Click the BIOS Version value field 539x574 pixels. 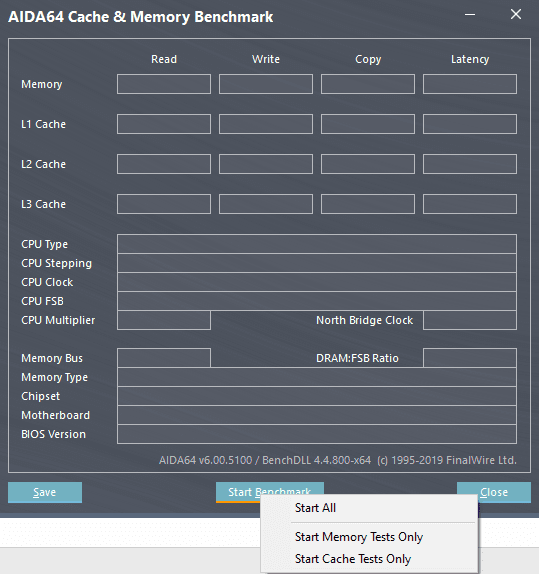tap(317, 434)
